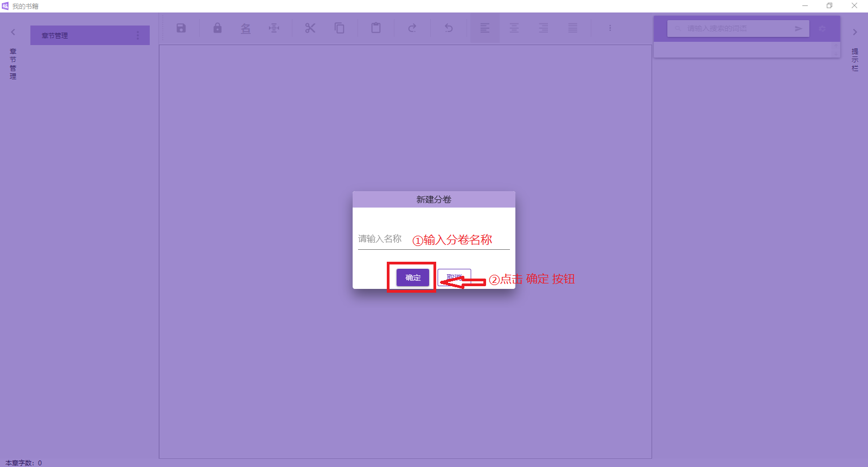Click the app logo icon in the title bar

[5, 6]
